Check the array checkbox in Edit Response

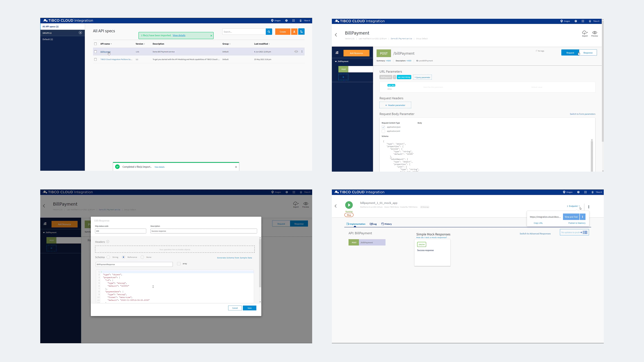(179, 264)
